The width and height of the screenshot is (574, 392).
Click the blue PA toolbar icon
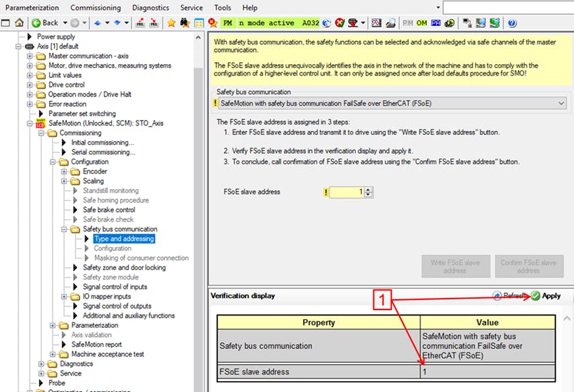click(x=435, y=23)
